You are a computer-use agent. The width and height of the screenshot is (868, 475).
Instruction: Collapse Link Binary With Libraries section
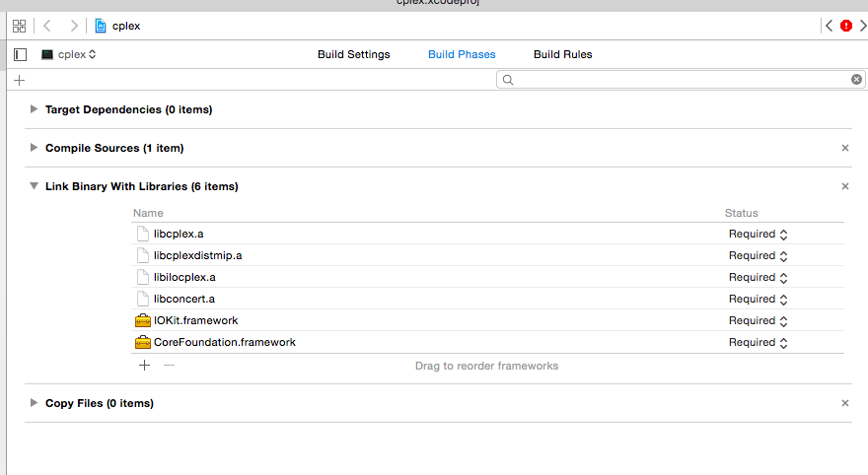[x=34, y=186]
